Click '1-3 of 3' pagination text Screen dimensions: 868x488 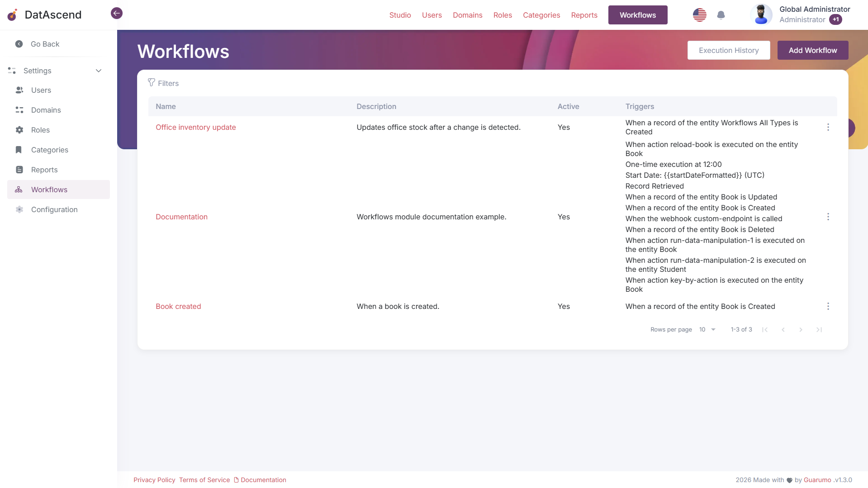[x=741, y=330]
